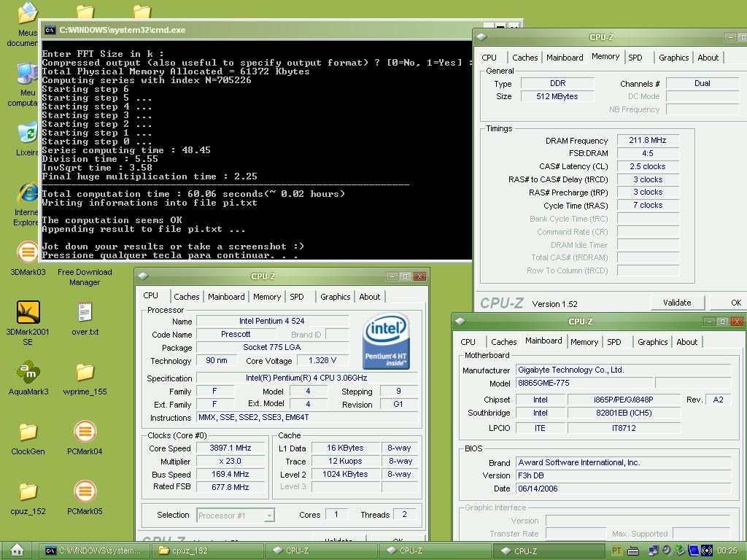Click the Intel Pentium 4 HT logo
Viewport: 747px width, 560px height.
point(386,341)
